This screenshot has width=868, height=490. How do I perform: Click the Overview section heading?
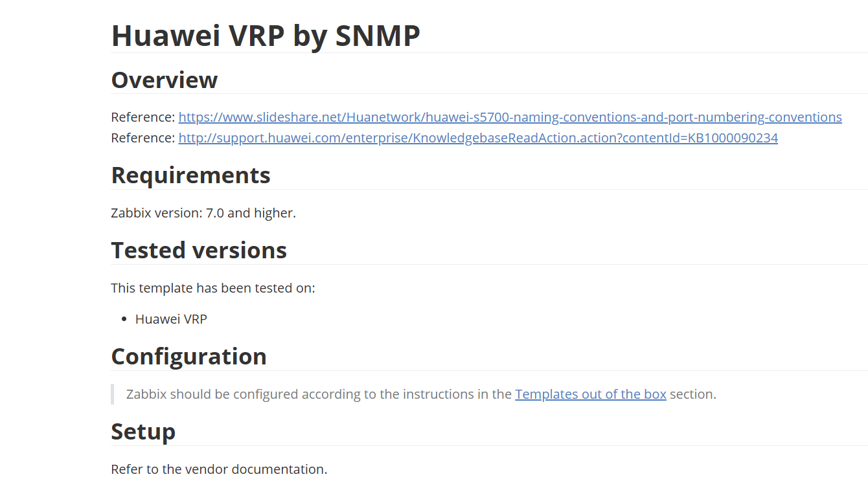point(165,80)
